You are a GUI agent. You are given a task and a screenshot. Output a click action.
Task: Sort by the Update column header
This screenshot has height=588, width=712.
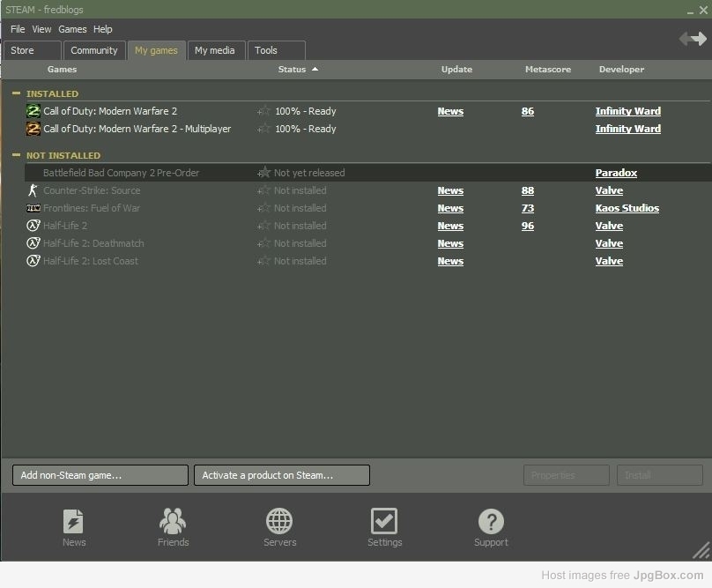coord(456,70)
